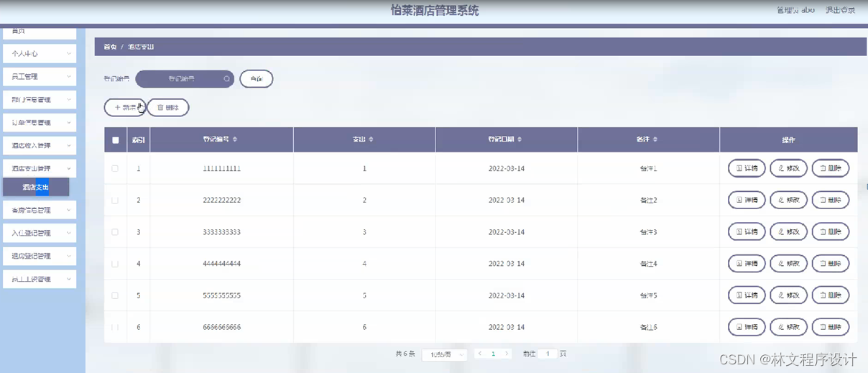Viewport: 868px width, 373px height.
Task: Open the items-per-page dropdown in pagination
Action: (x=445, y=354)
